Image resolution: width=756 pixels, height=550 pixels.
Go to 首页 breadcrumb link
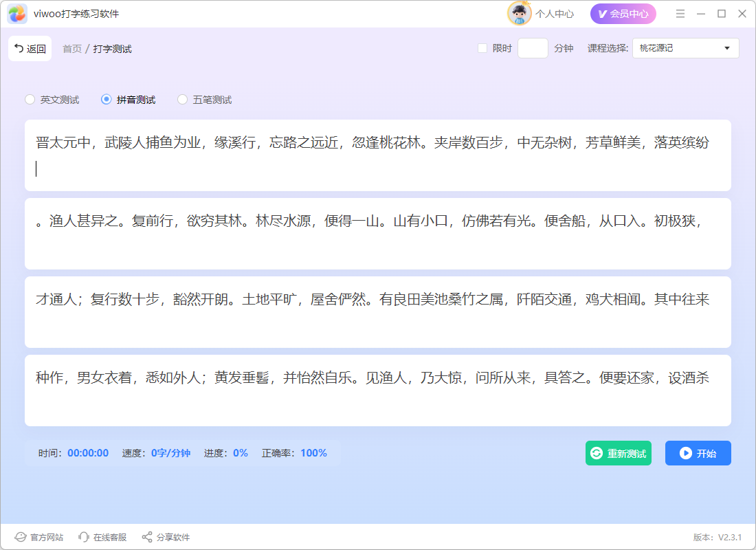72,49
